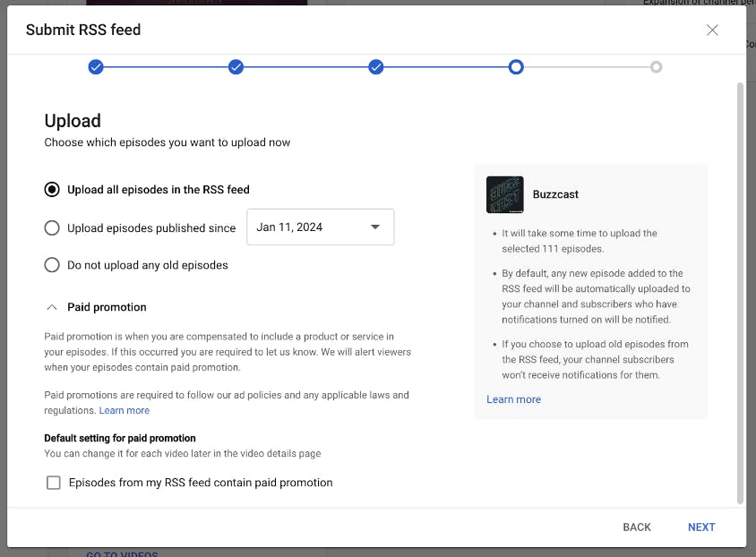Click the Paid promotion section chevron
Image resolution: width=756 pixels, height=557 pixels.
coord(52,306)
